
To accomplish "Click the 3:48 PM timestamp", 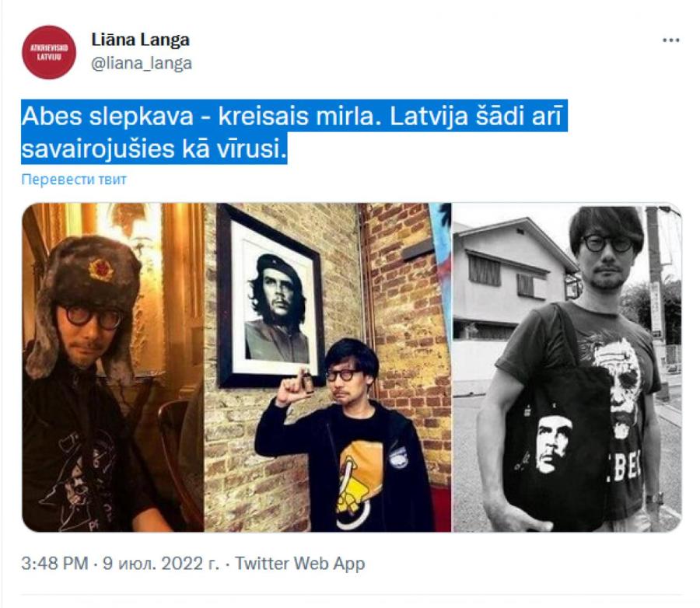I will (54, 564).
